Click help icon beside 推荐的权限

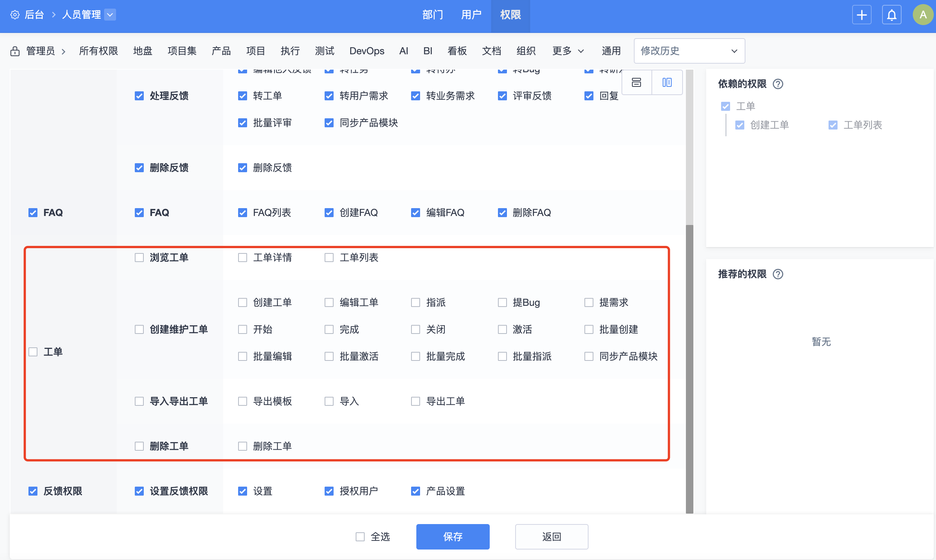(778, 274)
